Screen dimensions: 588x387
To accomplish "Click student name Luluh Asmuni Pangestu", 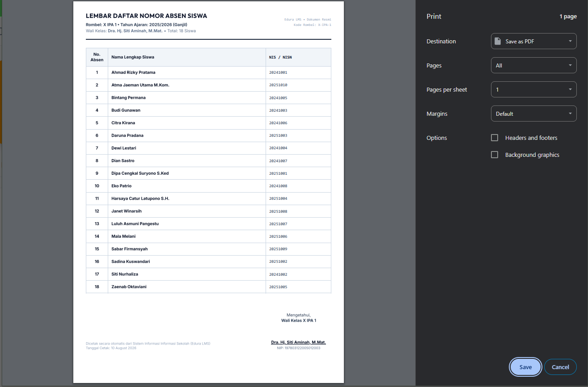I will click(x=135, y=223).
